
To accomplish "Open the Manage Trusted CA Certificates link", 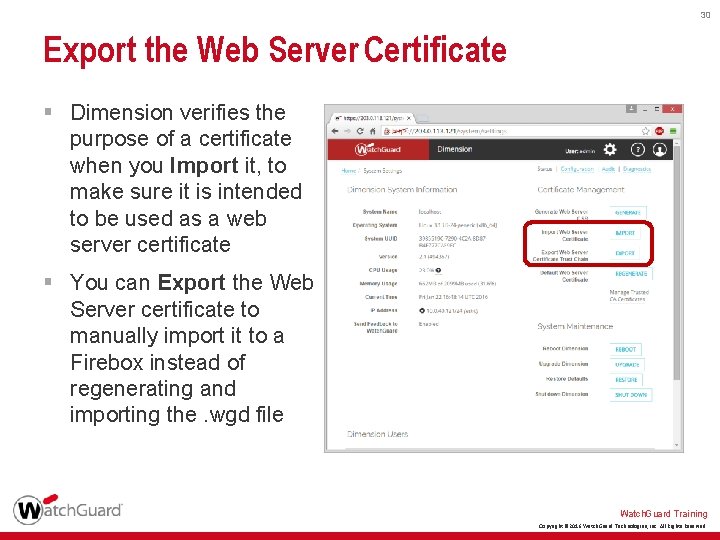I will pyautogui.click(x=629, y=296).
